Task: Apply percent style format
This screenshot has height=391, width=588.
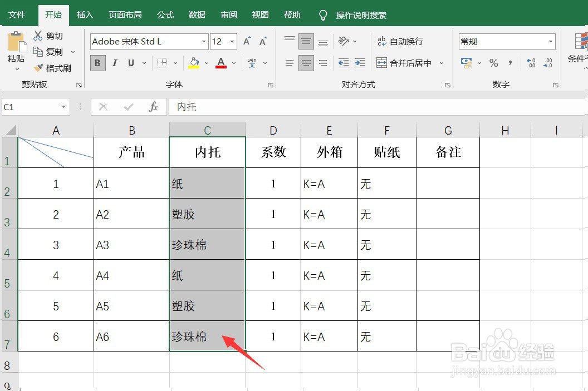Action: click(493, 63)
